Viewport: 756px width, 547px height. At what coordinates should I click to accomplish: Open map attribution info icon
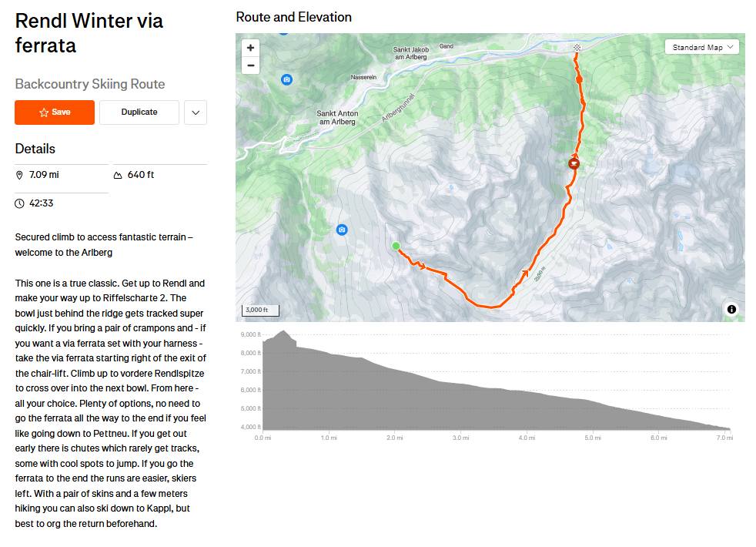click(731, 309)
